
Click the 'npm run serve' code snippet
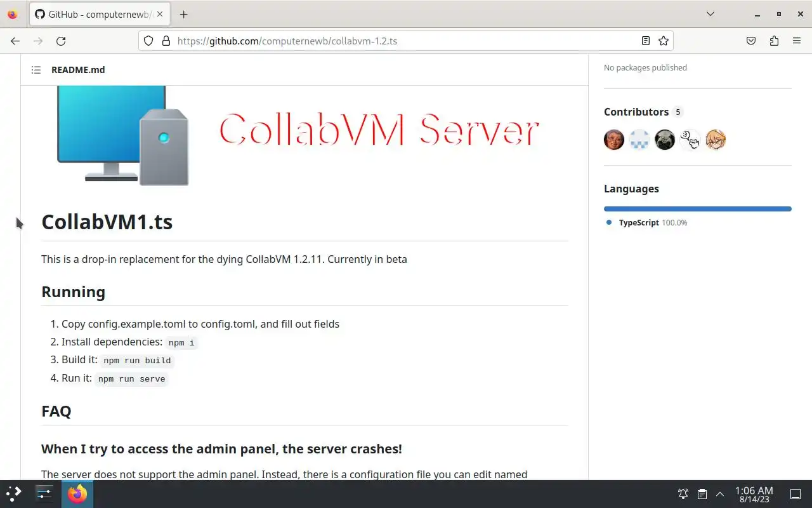click(x=131, y=379)
